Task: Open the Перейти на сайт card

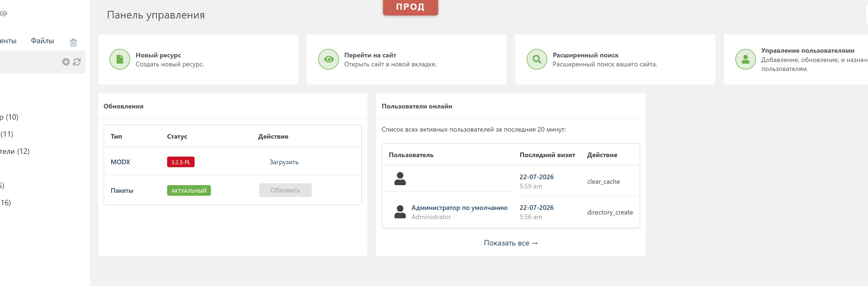Action: point(407,59)
